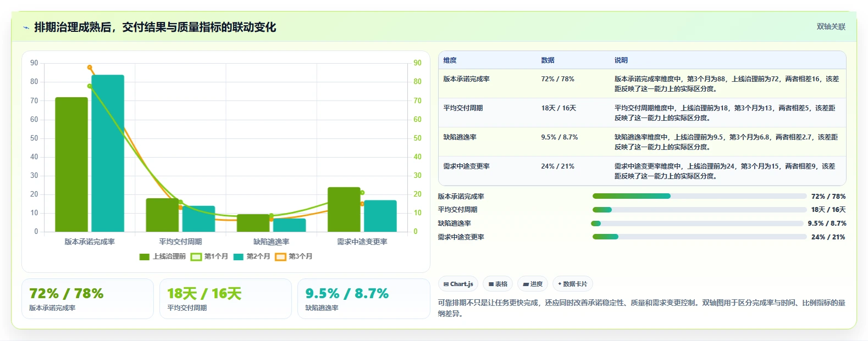Click the 需求中途变更率 table row label

click(x=467, y=166)
